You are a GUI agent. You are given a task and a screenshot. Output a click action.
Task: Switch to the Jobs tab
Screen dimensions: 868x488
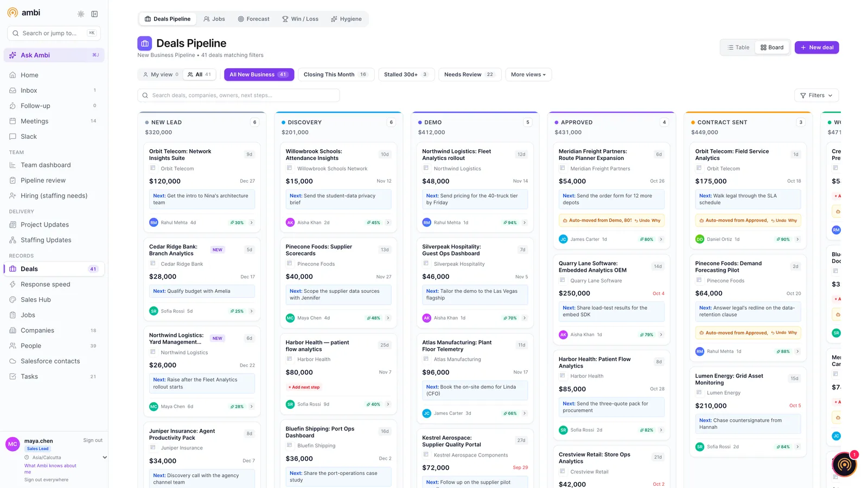(x=214, y=19)
